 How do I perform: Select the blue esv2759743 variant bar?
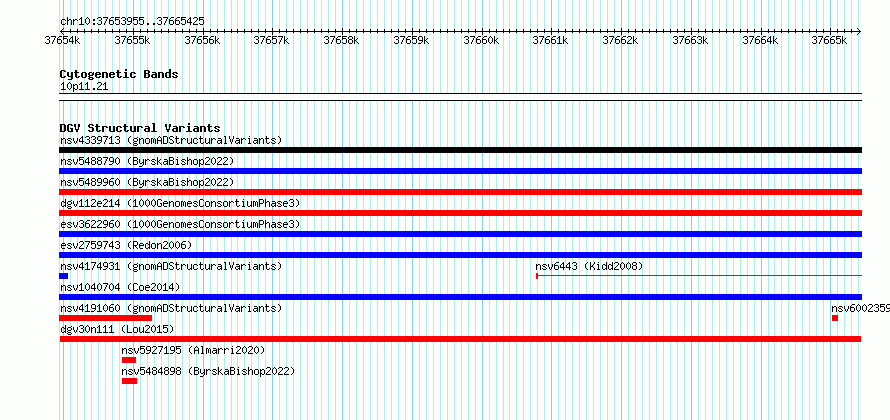coord(460,255)
